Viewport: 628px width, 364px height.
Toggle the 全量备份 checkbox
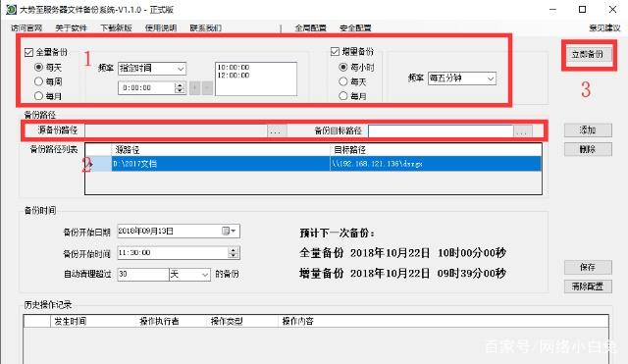[28, 52]
